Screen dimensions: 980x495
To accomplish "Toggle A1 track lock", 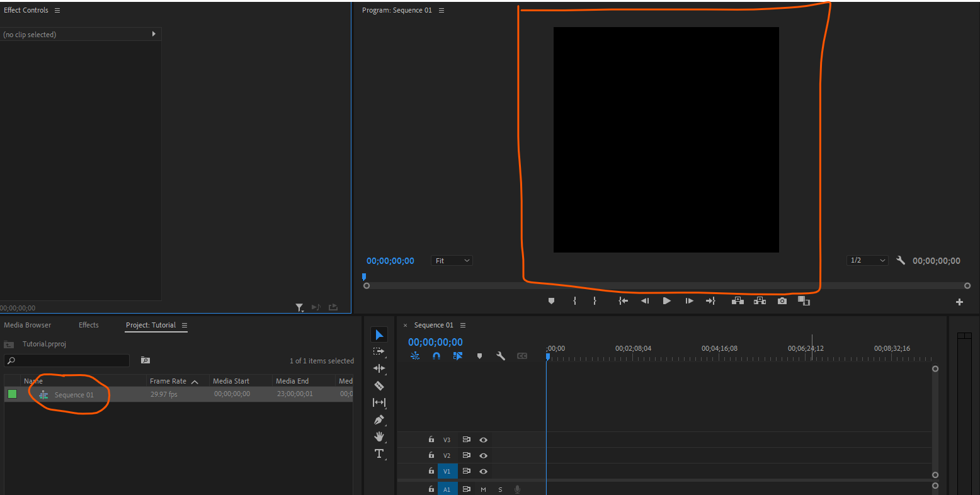I will (431, 489).
